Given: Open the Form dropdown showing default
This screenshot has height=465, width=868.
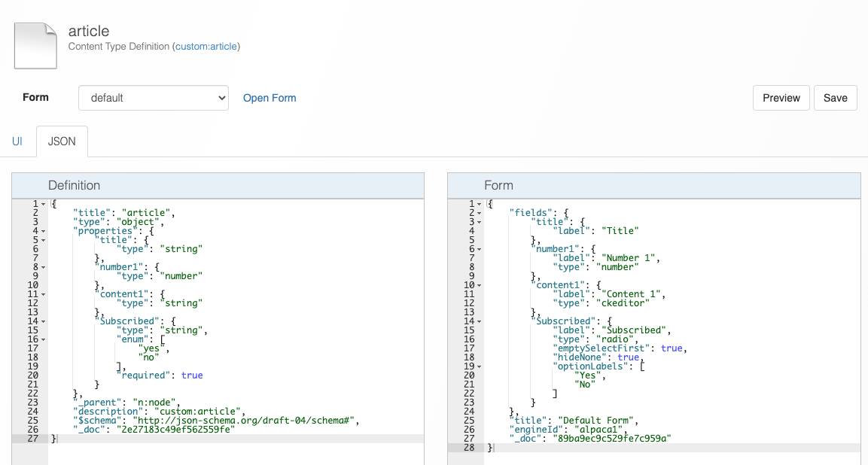Looking at the screenshot, I should 154,98.
